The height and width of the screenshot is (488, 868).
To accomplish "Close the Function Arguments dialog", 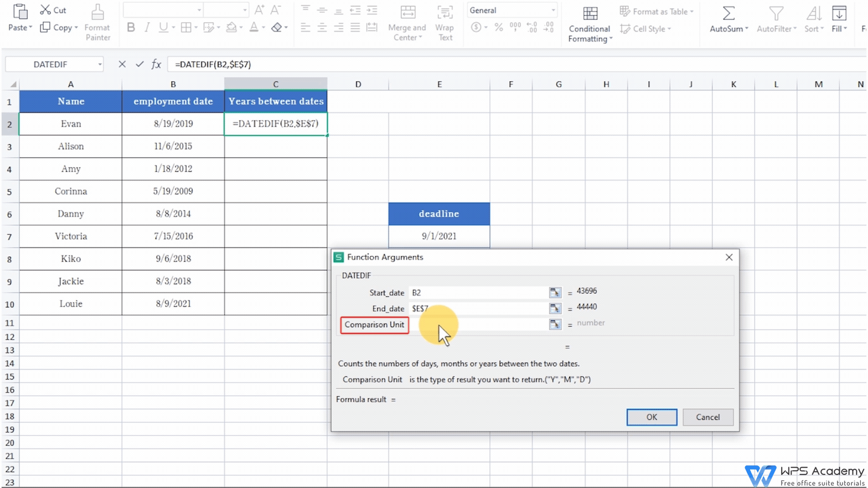I will coord(729,257).
